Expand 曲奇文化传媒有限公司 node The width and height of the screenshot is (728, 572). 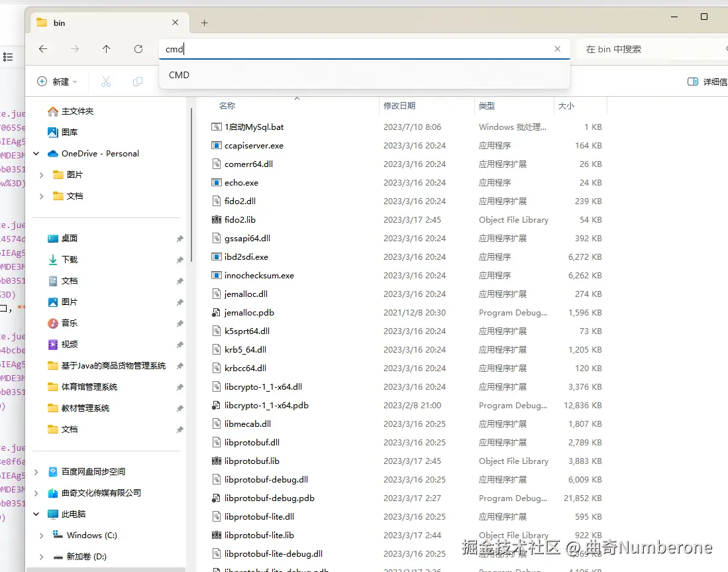click(x=36, y=493)
